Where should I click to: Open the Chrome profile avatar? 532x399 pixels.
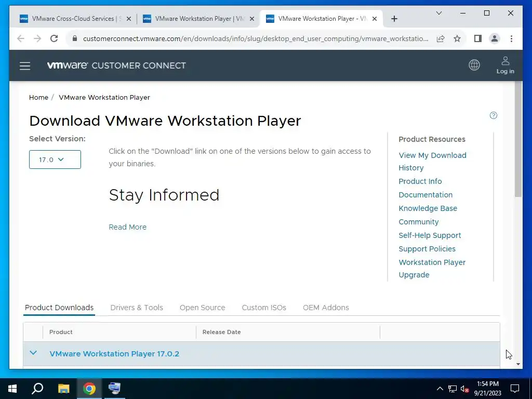click(495, 38)
